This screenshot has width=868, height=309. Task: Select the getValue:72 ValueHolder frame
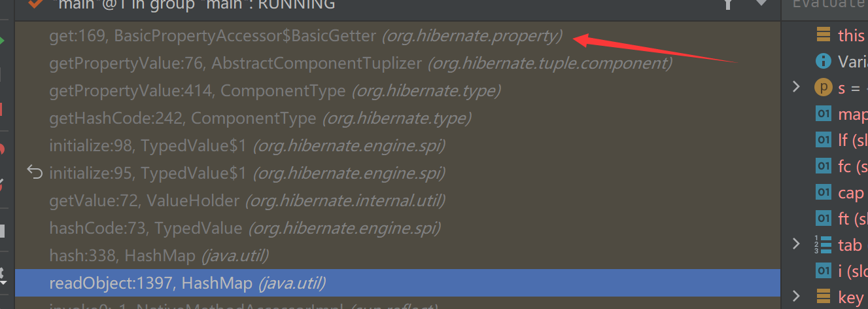coord(398,200)
